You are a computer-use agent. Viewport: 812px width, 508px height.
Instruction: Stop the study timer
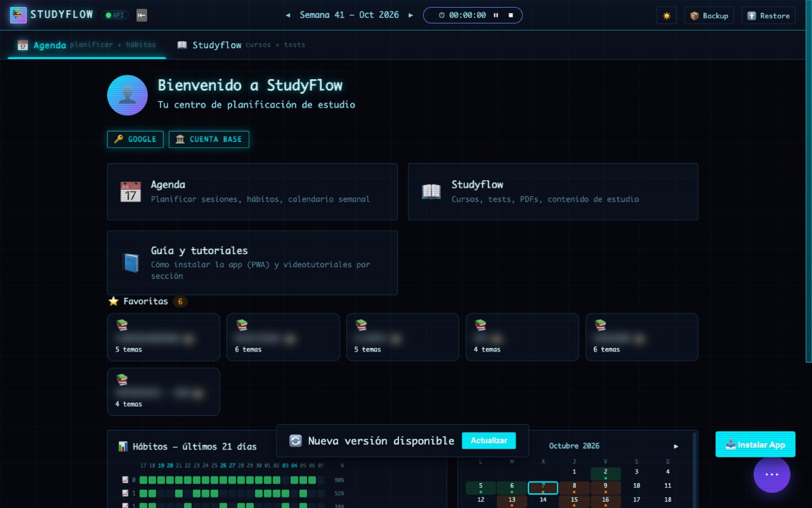pyautogui.click(x=511, y=15)
